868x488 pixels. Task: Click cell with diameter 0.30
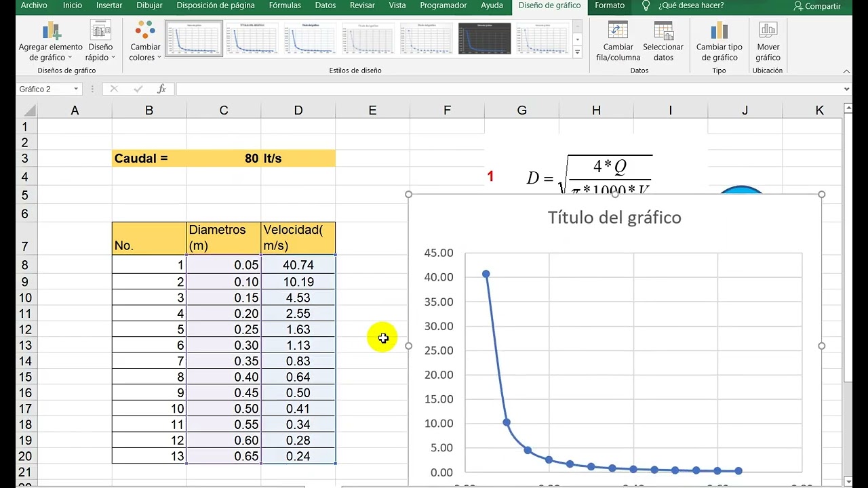[224, 345]
